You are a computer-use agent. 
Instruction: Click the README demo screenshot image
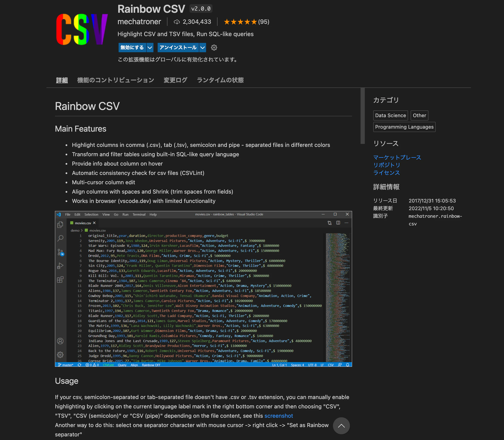click(x=203, y=289)
